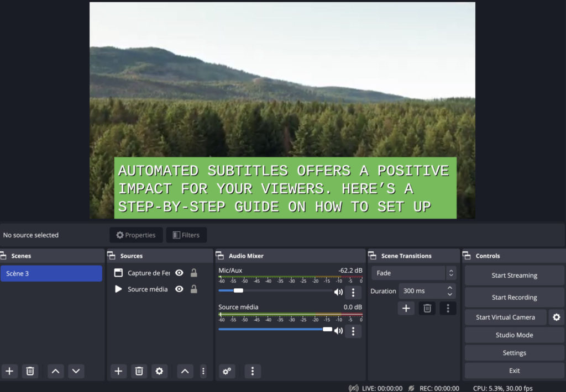
Task: Enable Studio Mode
Action: [514, 335]
